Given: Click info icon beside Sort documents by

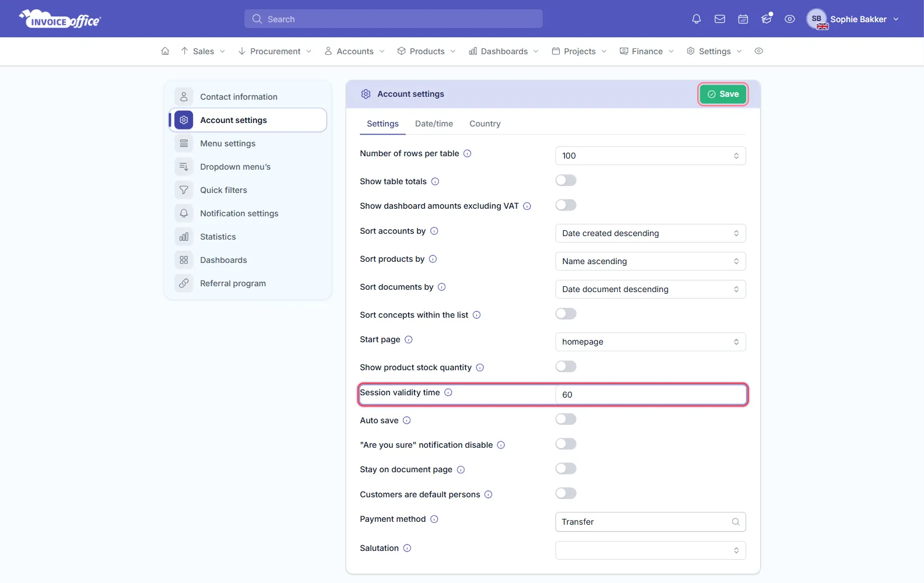Looking at the screenshot, I should 442,287.
